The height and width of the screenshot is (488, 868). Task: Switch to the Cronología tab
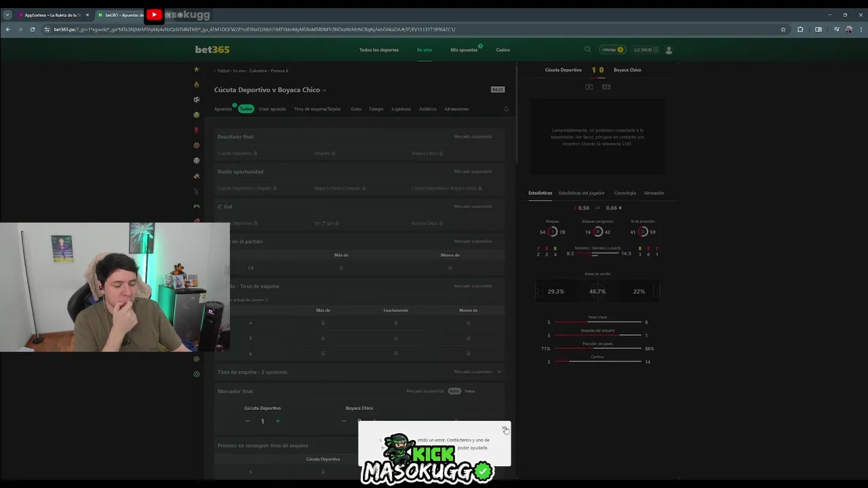tap(625, 193)
